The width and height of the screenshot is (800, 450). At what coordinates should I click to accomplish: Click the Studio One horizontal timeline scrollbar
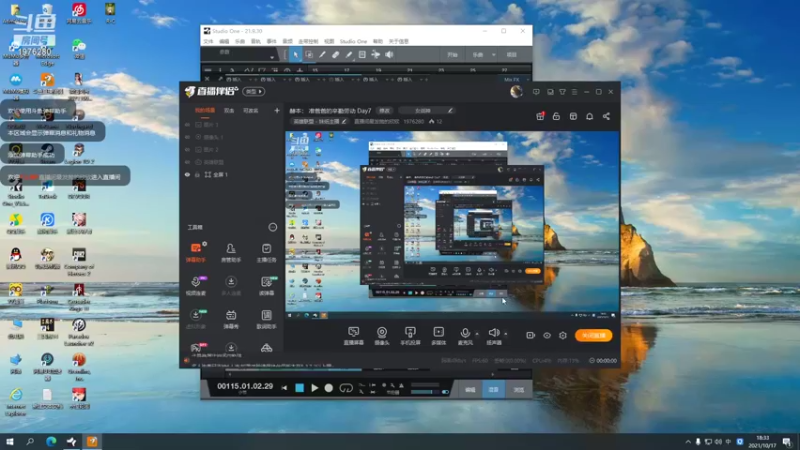point(362,374)
